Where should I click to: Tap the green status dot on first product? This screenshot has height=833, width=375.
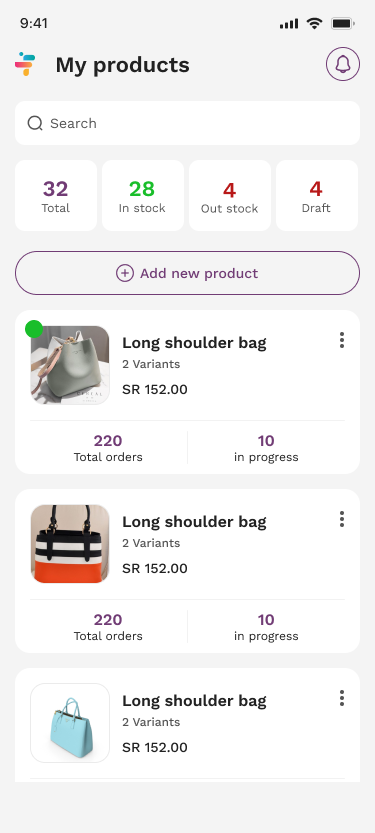click(x=34, y=329)
